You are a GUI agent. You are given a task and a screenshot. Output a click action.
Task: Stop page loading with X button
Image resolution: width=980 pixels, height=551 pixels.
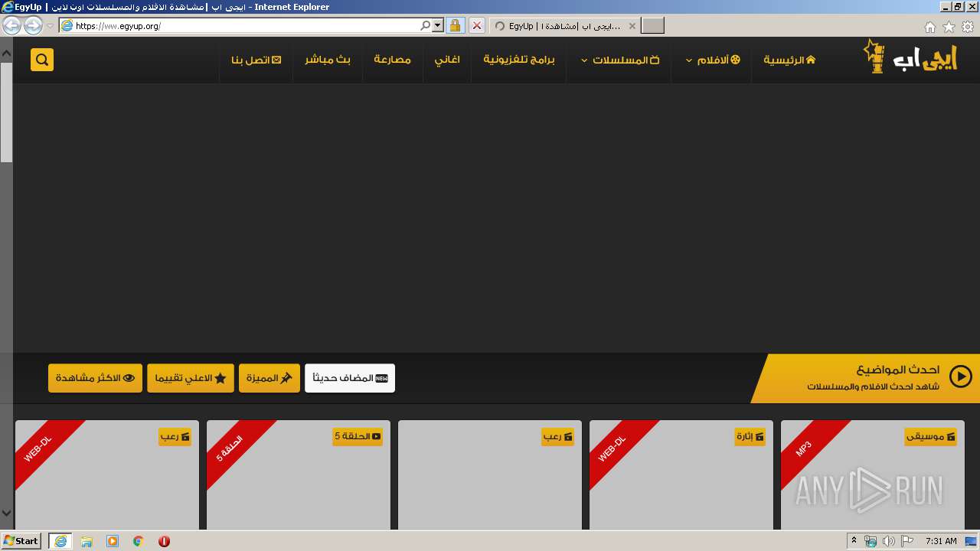pyautogui.click(x=476, y=25)
